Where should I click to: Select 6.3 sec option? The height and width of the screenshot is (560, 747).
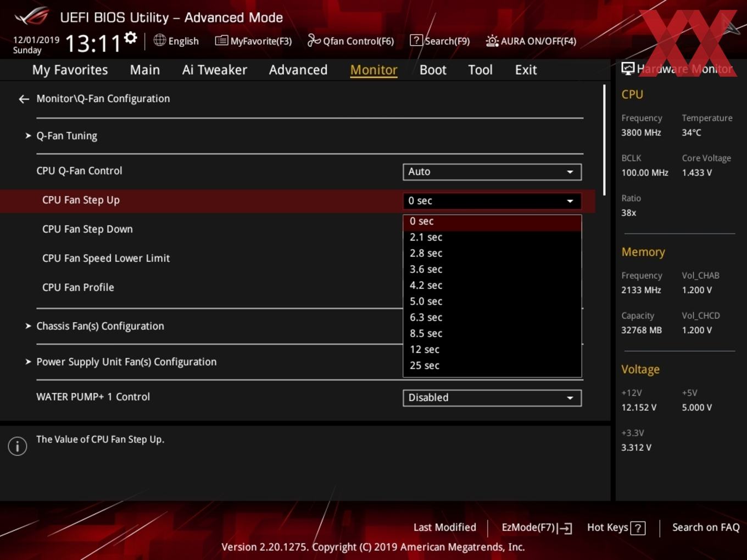click(492, 317)
